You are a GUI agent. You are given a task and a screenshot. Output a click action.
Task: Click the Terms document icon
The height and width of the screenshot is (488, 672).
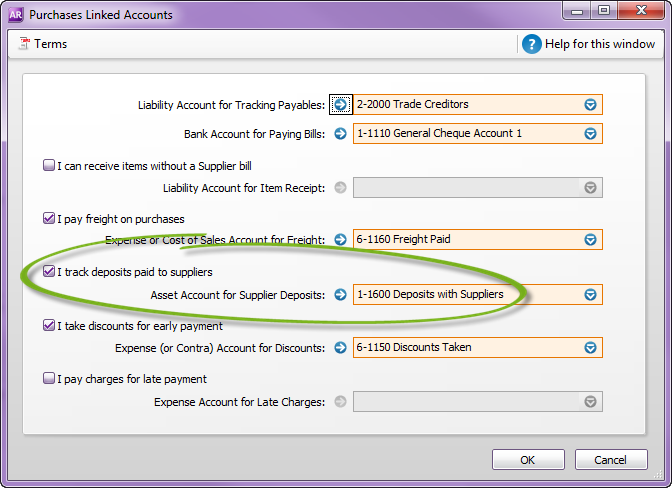click(x=25, y=44)
